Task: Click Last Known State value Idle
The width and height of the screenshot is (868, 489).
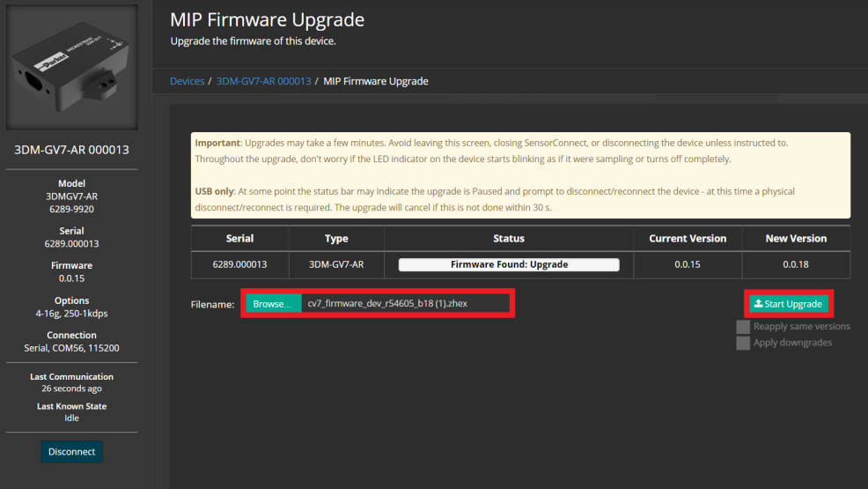Action: pyautogui.click(x=71, y=419)
